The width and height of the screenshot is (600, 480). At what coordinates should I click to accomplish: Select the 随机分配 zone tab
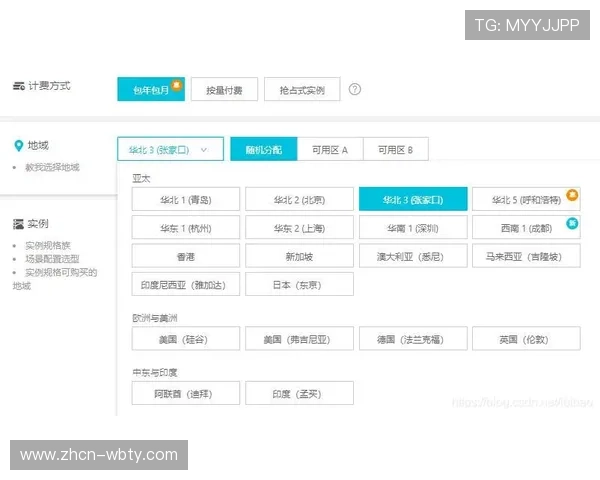[x=263, y=149]
